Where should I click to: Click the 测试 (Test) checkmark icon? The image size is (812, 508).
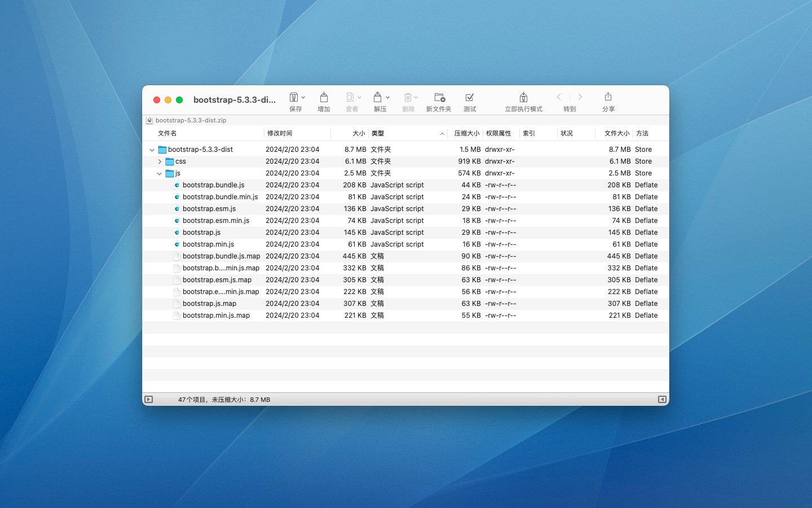coord(469,97)
